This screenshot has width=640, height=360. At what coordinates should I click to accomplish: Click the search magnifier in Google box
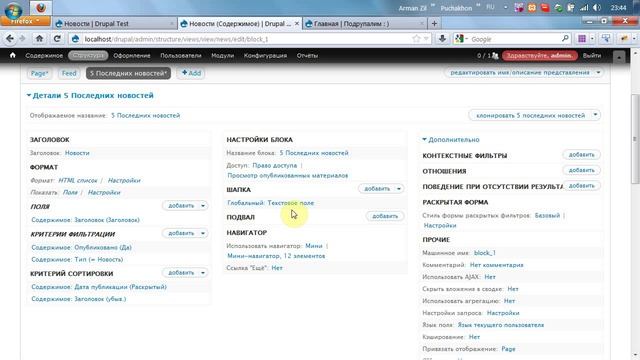pos(565,39)
